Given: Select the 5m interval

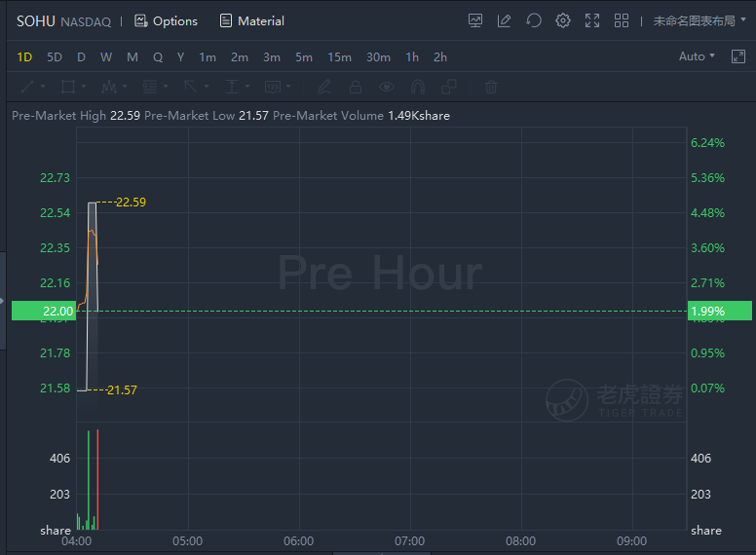Looking at the screenshot, I should 304,57.
